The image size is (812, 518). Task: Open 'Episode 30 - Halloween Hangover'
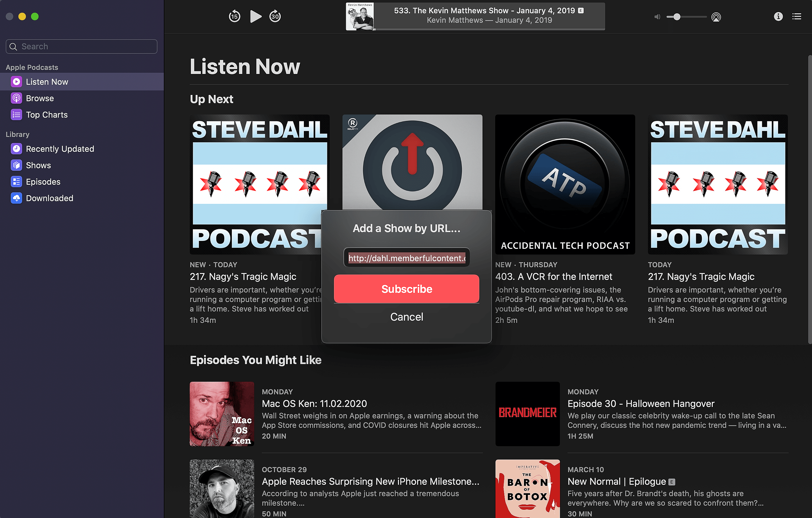click(x=641, y=404)
